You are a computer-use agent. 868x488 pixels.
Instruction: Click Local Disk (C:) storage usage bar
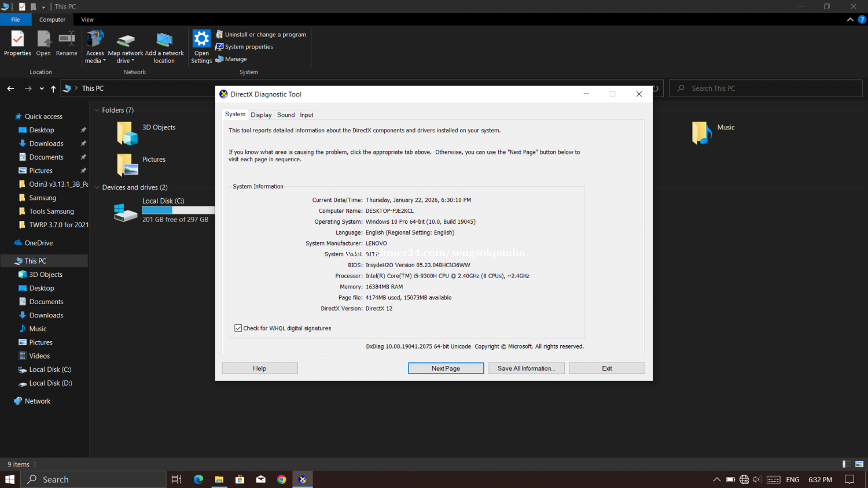pos(178,210)
